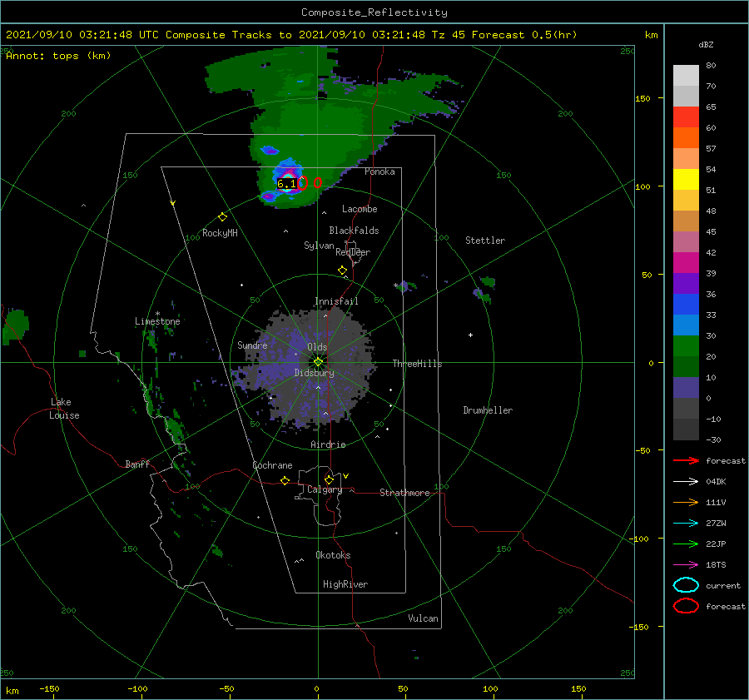The height and width of the screenshot is (700, 749).
Task: Click the royal blue swatch in dBZ scale
Action: 686,305
